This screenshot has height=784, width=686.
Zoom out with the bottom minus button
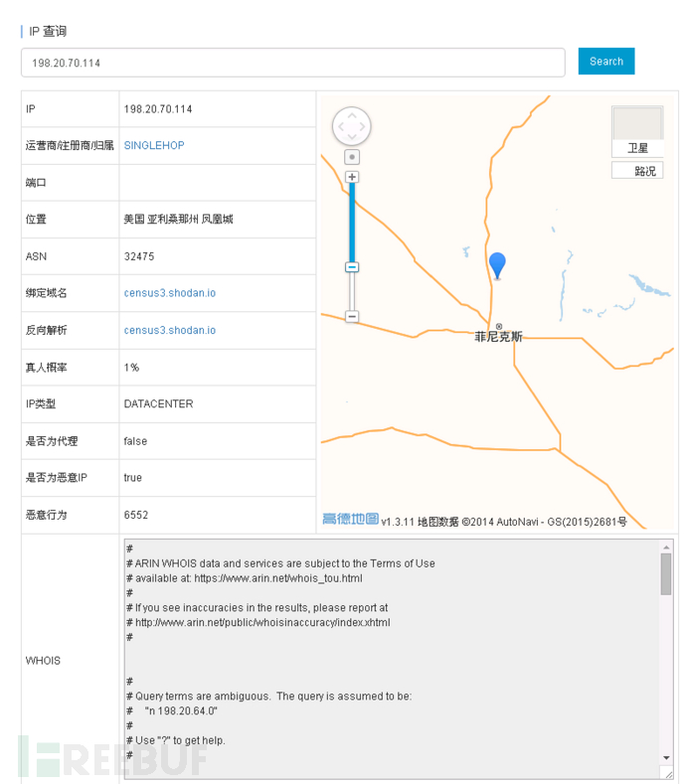(x=352, y=317)
